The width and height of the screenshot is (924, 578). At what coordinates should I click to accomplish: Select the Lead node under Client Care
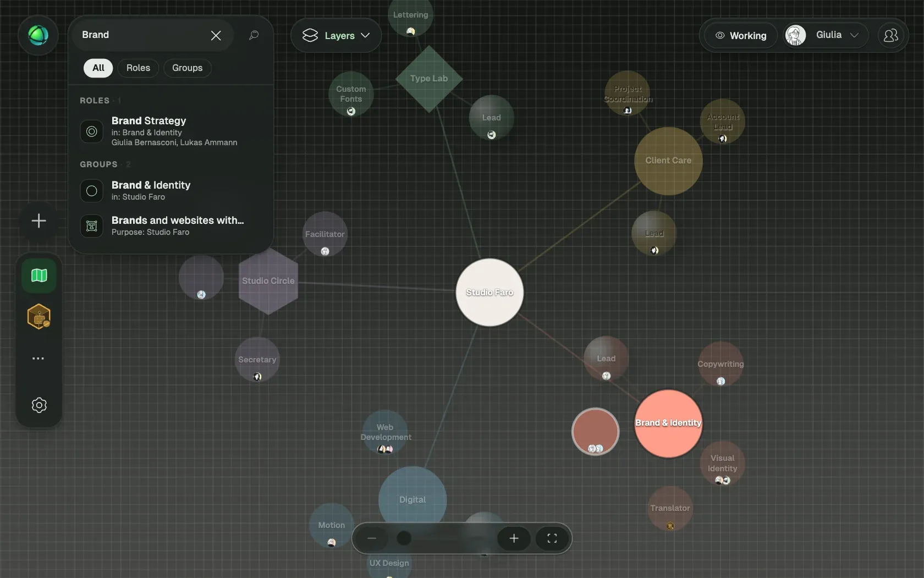[x=654, y=233]
